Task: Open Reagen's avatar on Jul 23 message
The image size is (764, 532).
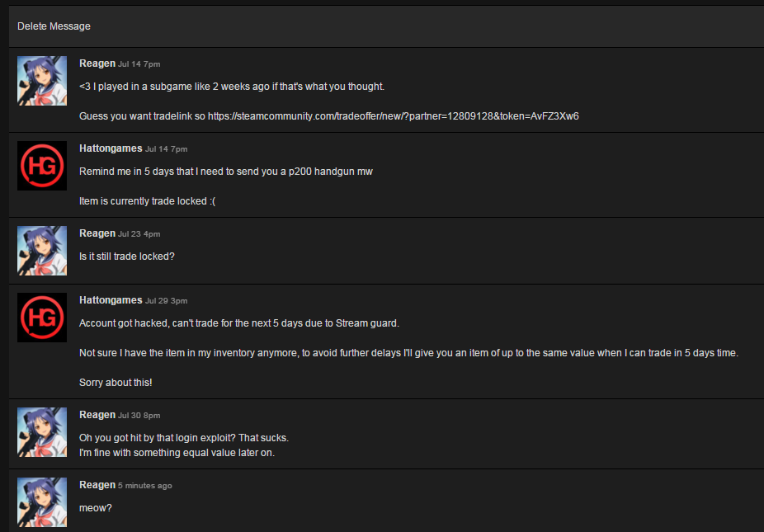Action: point(42,251)
